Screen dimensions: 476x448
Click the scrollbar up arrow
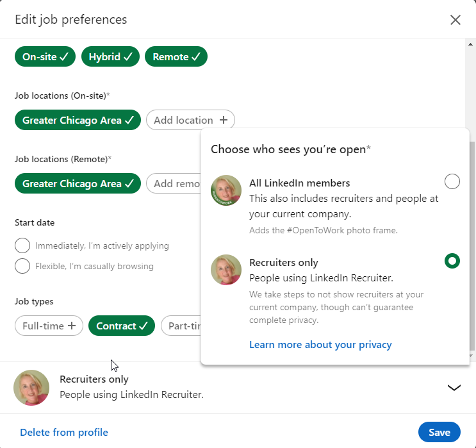[x=470, y=44]
